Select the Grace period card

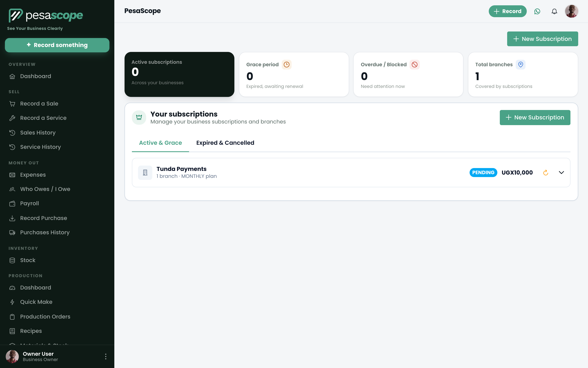click(x=294, y=74)
